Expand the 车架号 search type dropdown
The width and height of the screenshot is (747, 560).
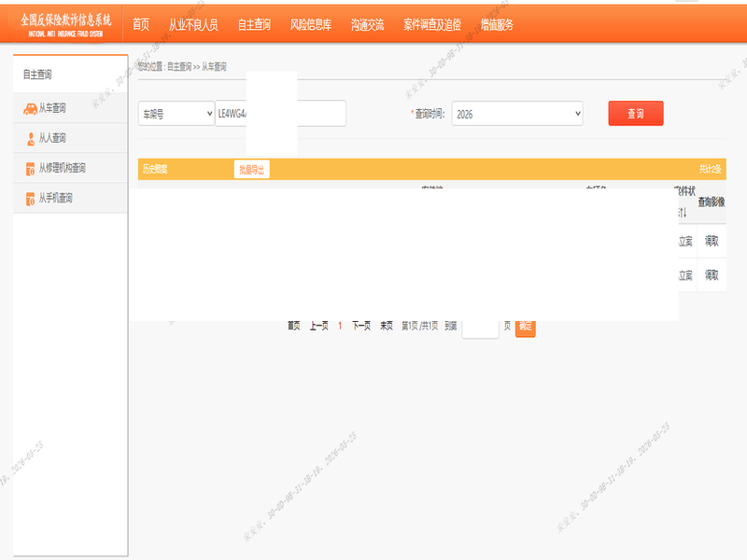176,114
